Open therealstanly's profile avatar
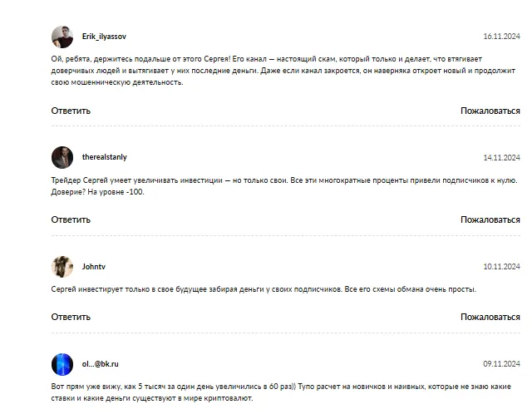Screen dimensions: 532x414 pyautogui.click(x=62, y=157)
